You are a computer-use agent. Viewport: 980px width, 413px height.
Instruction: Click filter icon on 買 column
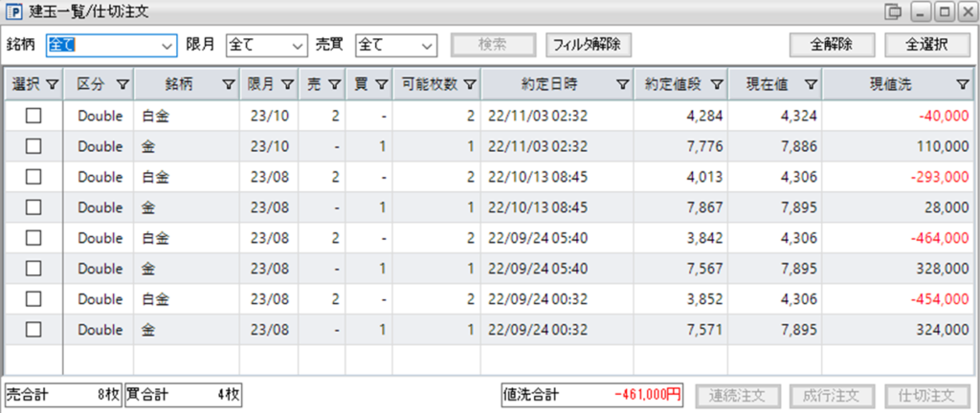coord(381,85)
